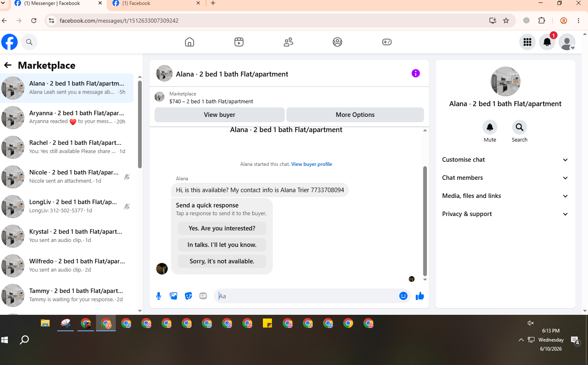588x365 pixels.
Task: Click the More Options button
Action: (x=355, y=115)
